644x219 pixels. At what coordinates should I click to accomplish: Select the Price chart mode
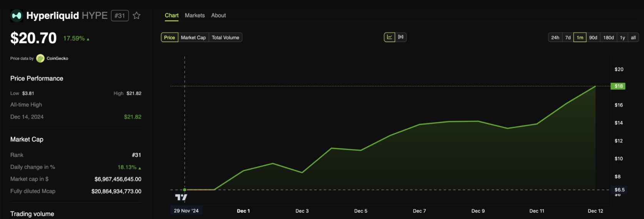pyautogui.click(x=169, y=37)
